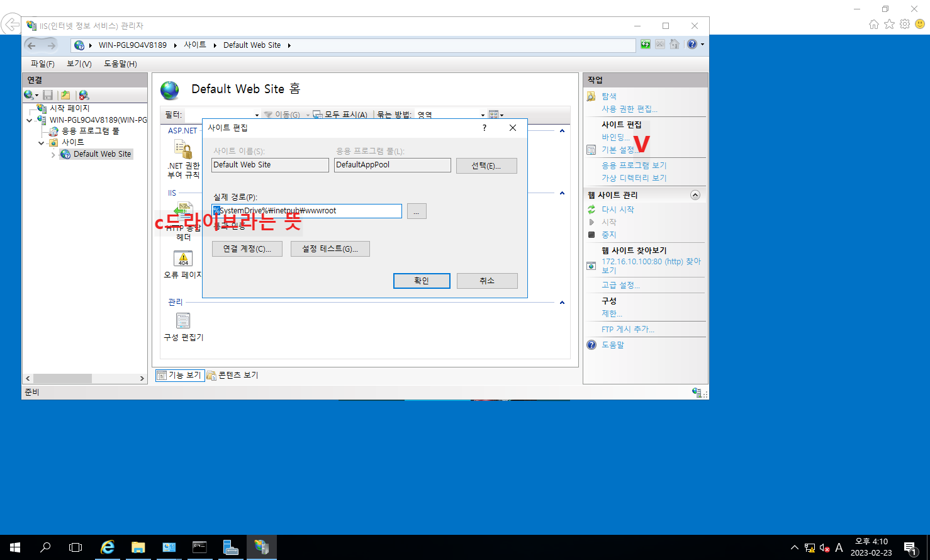This screenshot has height=560, width=930.
Task: Select 시작 페이지 in the Connections tree
Action: tap(70, 108)
